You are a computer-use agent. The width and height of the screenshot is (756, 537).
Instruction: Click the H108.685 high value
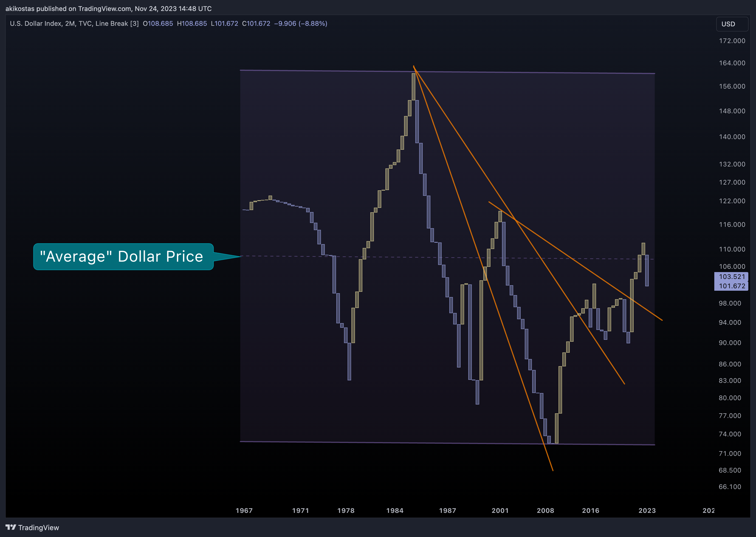click(192, 24)
